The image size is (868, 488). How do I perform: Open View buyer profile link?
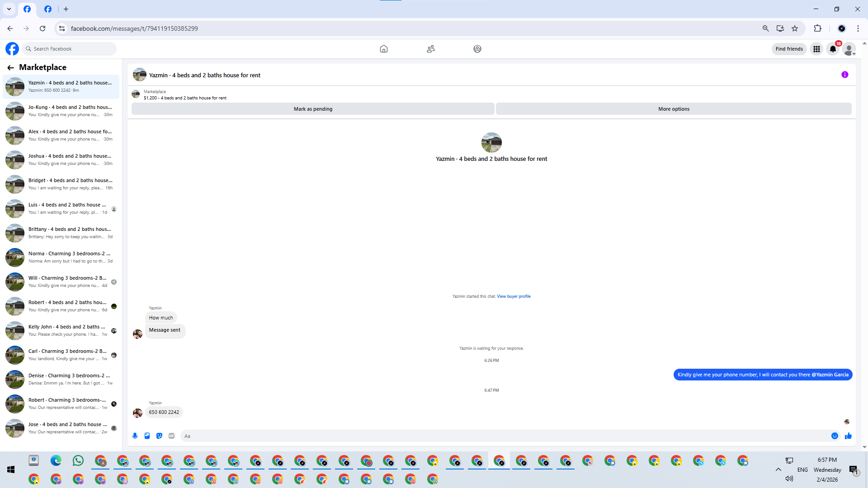pos(514,296)
